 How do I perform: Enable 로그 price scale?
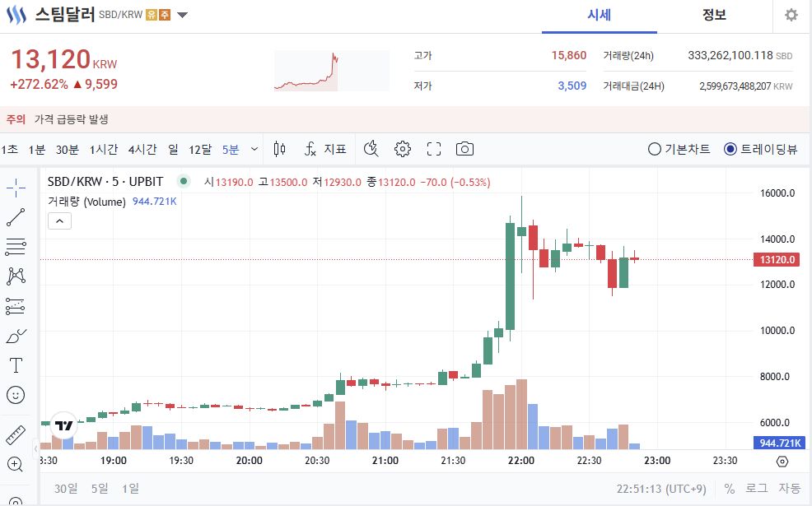pyautogui.click(x=757, y=488)
